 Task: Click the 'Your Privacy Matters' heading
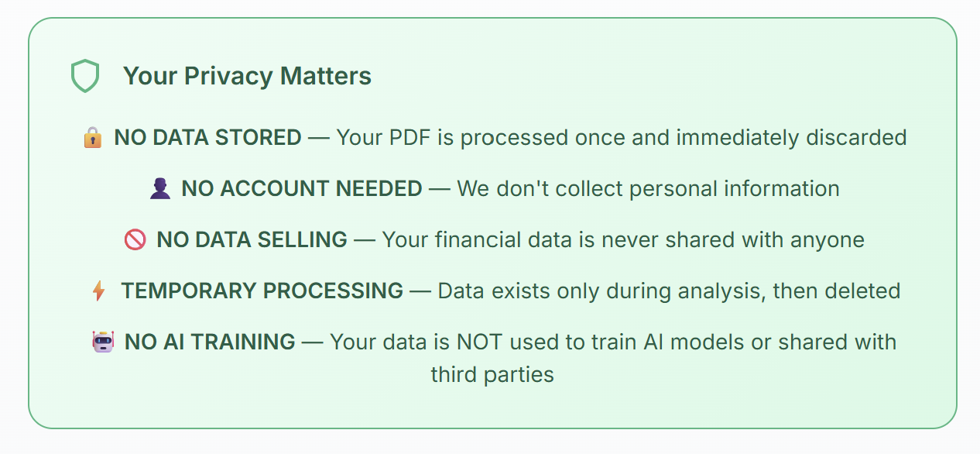[248, 76]
